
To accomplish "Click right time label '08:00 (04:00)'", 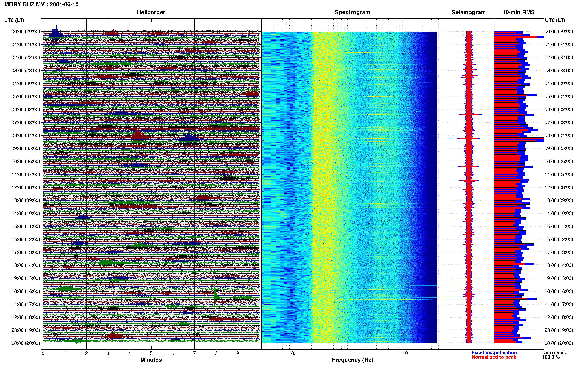I will click(559, 135).
